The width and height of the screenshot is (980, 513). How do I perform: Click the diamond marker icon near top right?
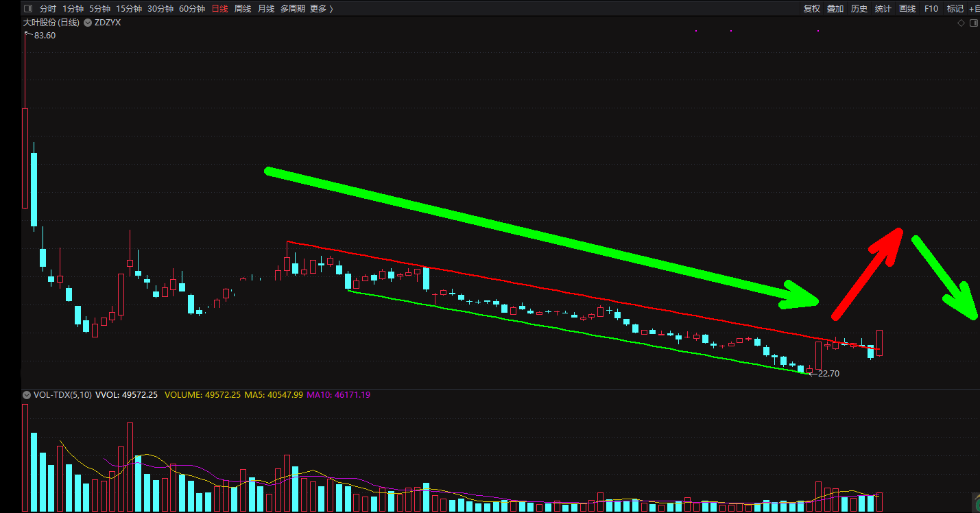(961, 23)
